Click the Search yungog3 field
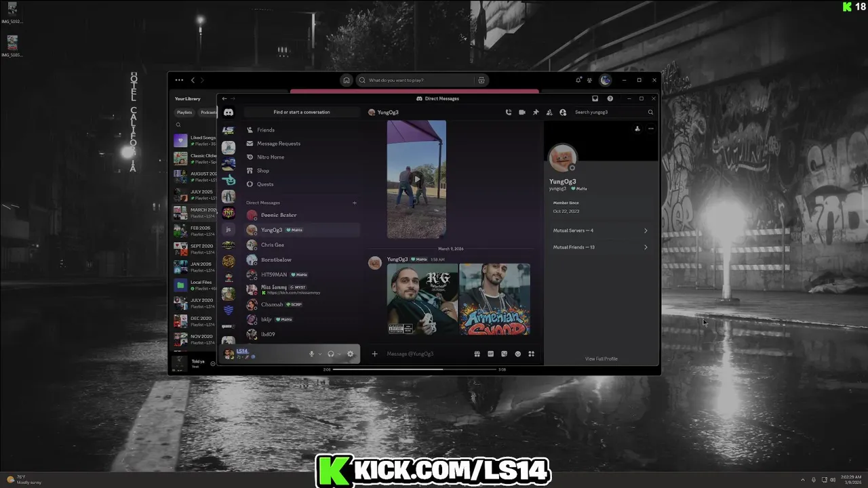 [x=614, y=113]
